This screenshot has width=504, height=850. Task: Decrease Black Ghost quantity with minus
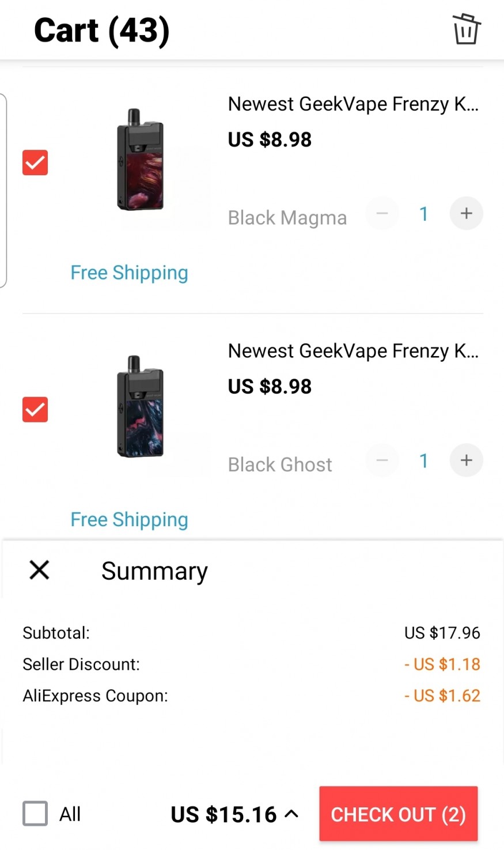coord(382,460)
